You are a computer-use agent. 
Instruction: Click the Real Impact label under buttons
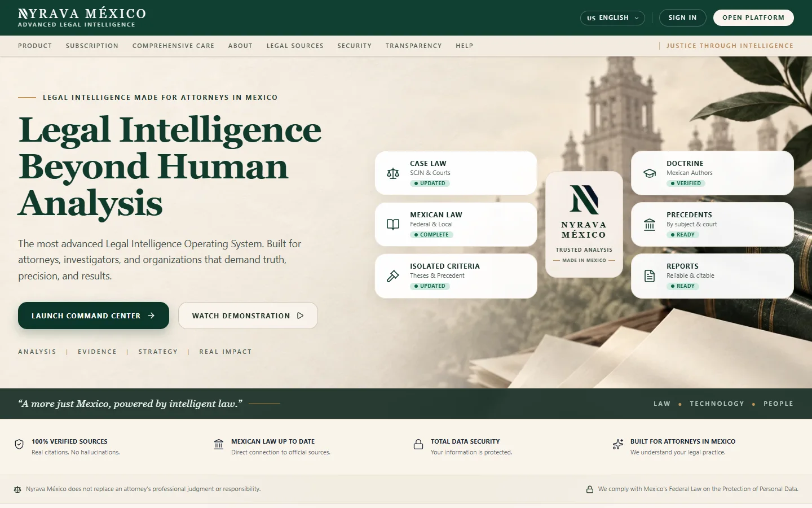[226, 352]
